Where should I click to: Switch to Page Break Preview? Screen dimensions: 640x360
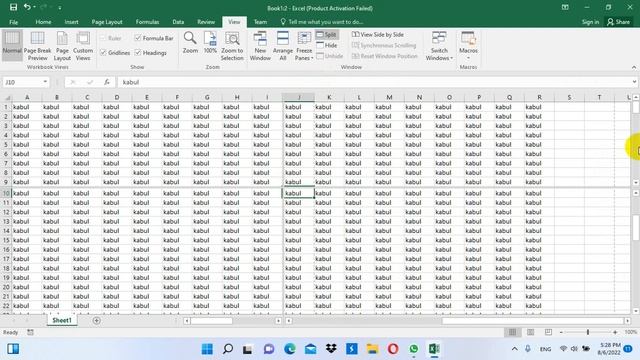pyautogui.click(x=38, y=46)
